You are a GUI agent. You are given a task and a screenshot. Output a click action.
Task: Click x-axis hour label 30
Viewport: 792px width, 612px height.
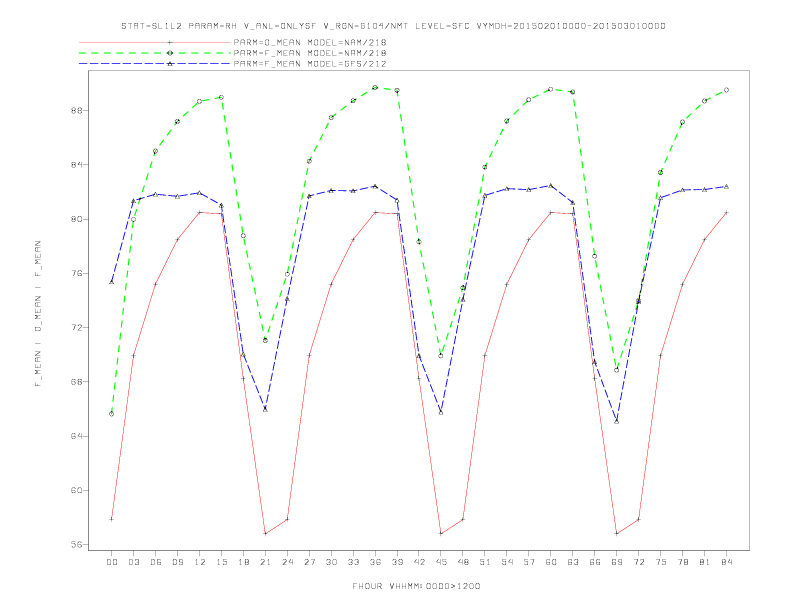click(331, 562)
